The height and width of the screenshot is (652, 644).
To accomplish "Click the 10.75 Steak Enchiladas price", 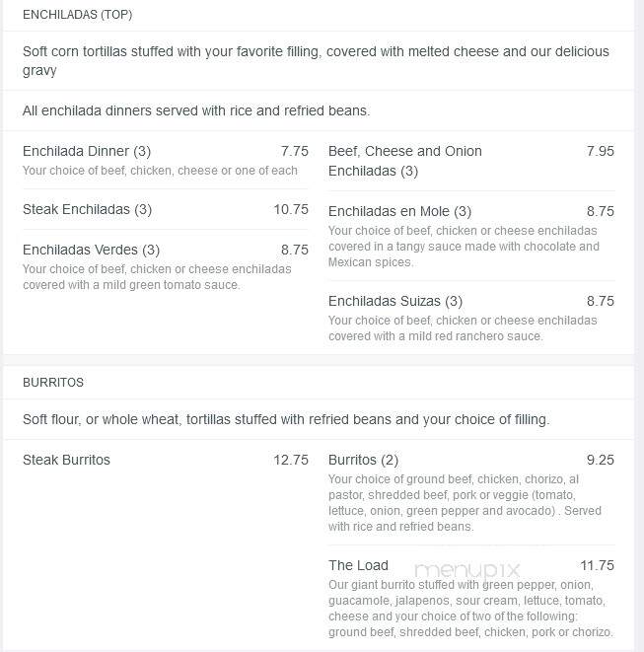I will point(291,209).
